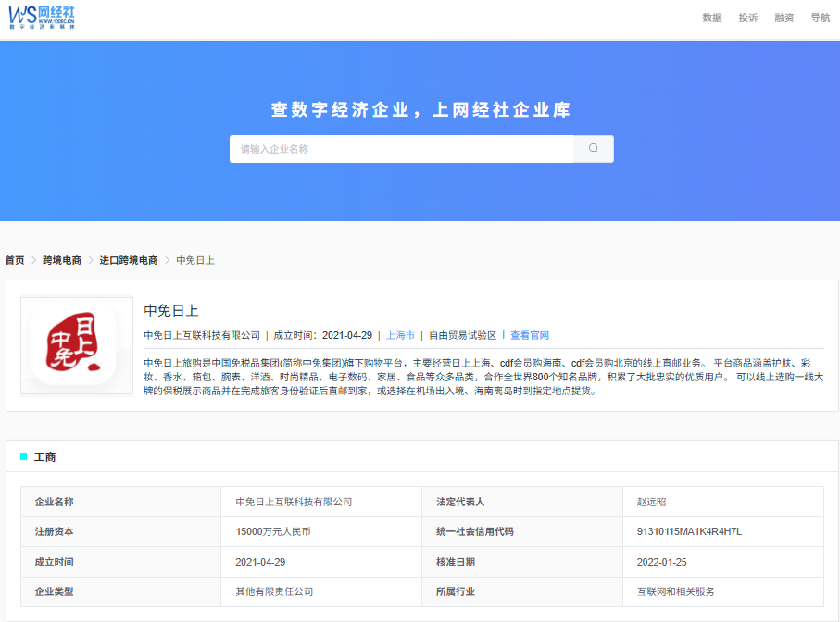
Task: Open the 融资 navigation menu item
Action: tap(784, 18)
